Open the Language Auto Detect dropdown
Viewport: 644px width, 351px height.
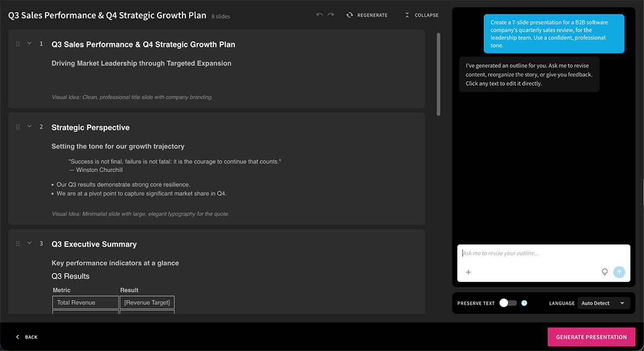pyautogui.click(x=604, y=303)
